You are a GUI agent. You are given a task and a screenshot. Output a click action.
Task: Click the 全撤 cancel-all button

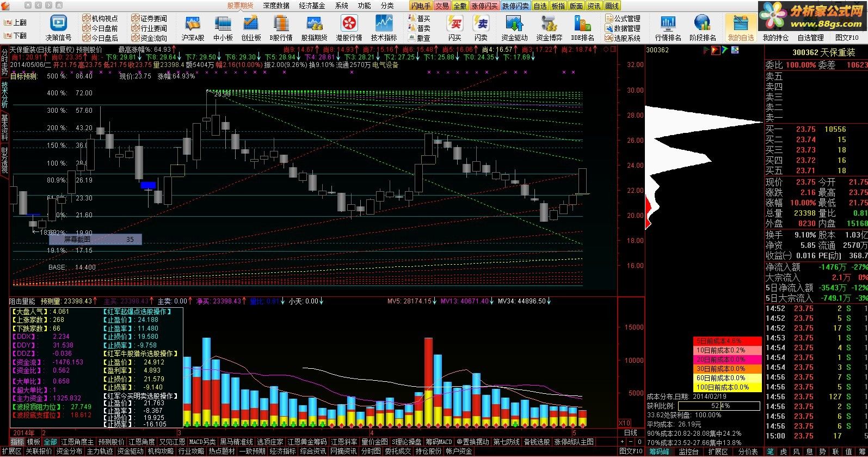(x=460, y=6)
